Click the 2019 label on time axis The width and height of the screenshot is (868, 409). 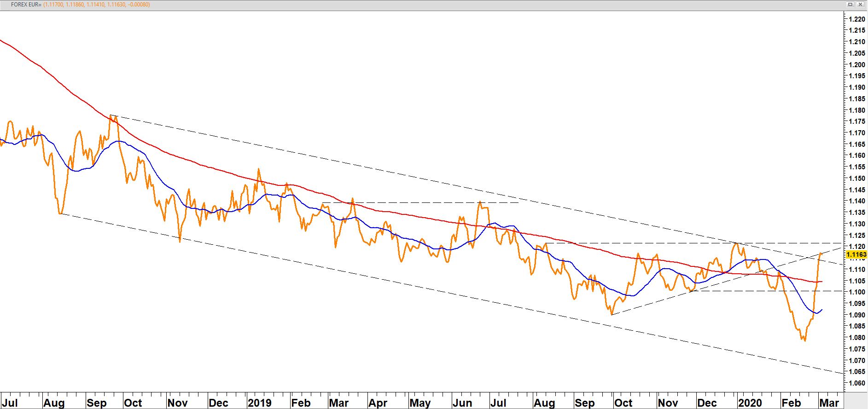coord(260,403)
